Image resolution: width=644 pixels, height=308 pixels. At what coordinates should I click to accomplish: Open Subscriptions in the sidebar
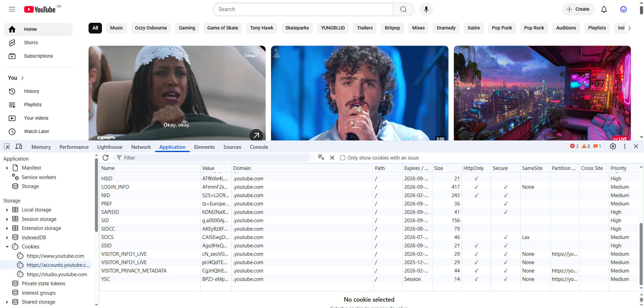pyautogui.click(x=38, y=56)
